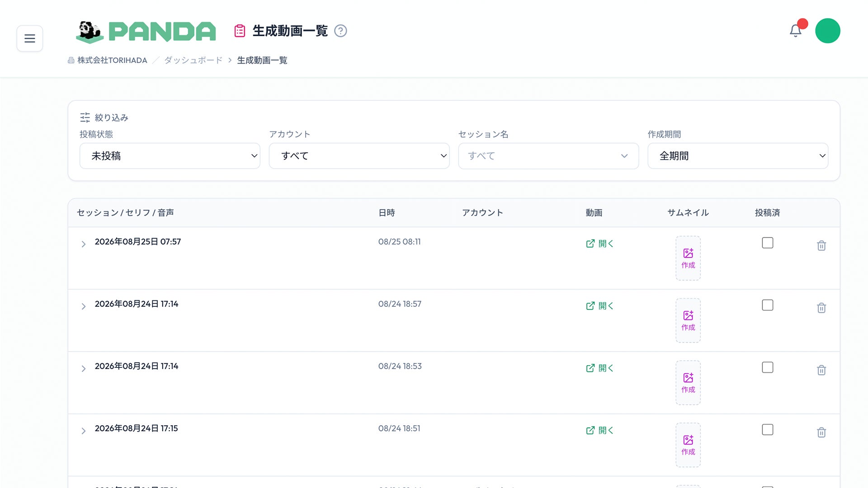The height and width of the screenshot is (488, 868).
Task: Create thumbnail for 08/24 18:51 row
Action: 688,445
